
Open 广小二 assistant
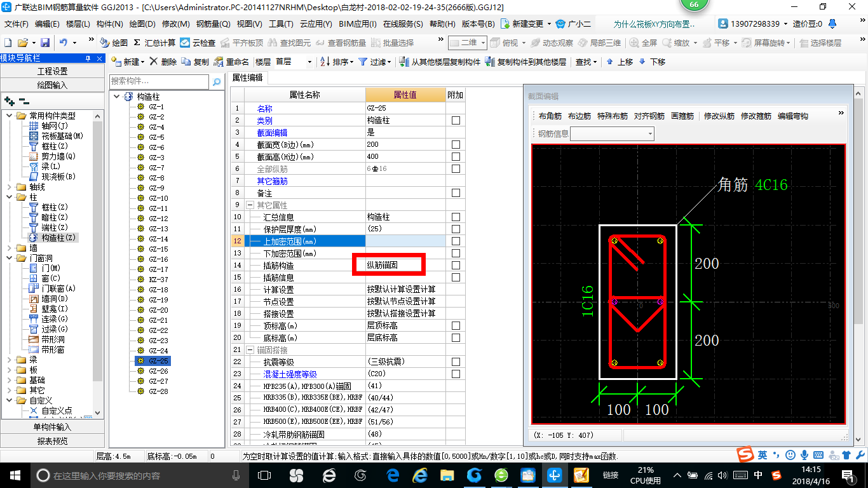click(x=573, y=24)
